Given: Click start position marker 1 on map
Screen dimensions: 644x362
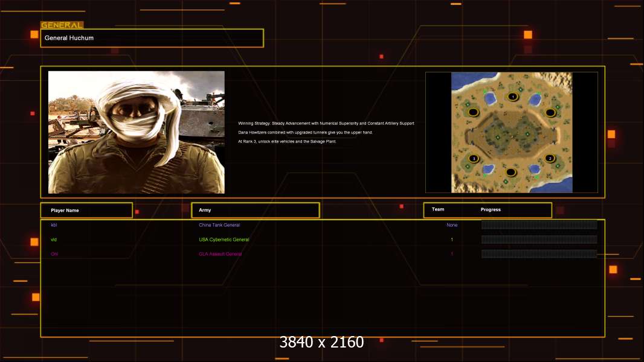Looking at the screenshot, I should point(512,97).
